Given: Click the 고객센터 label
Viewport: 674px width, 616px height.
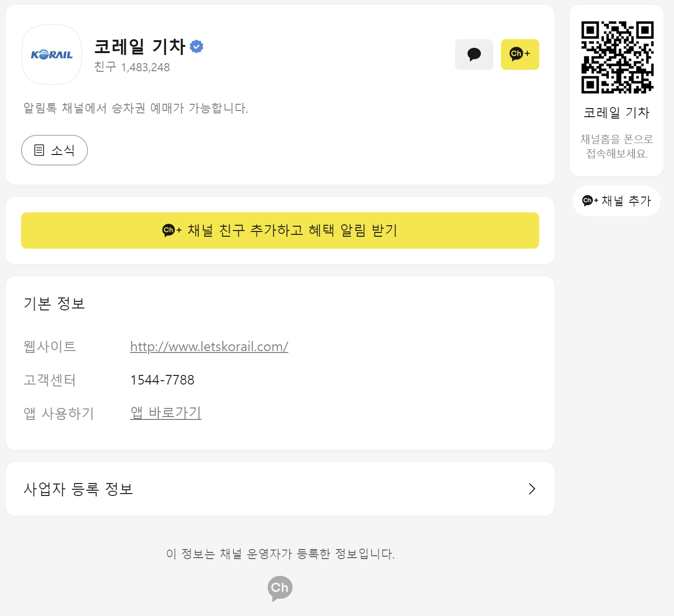Looking at the screenshot, I should point(50,380).
